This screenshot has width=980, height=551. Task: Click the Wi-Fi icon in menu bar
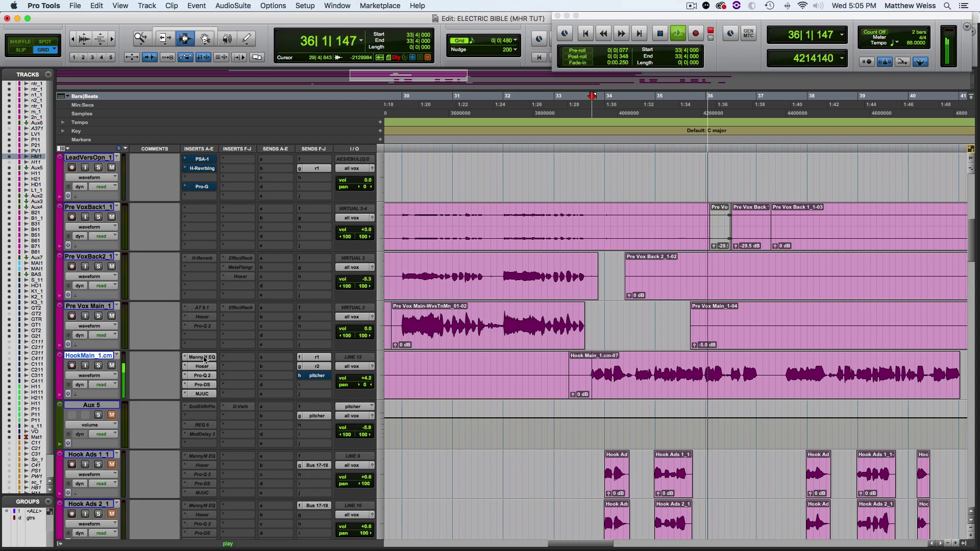pos(802,6)
